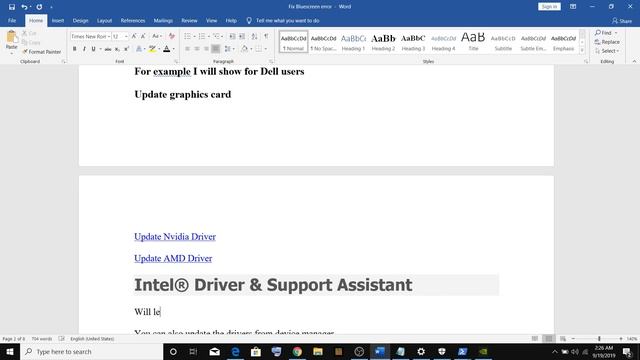The image size is (640, 360).
Task: Switch to Read Mode view
Action: click(x=535, y=339)
